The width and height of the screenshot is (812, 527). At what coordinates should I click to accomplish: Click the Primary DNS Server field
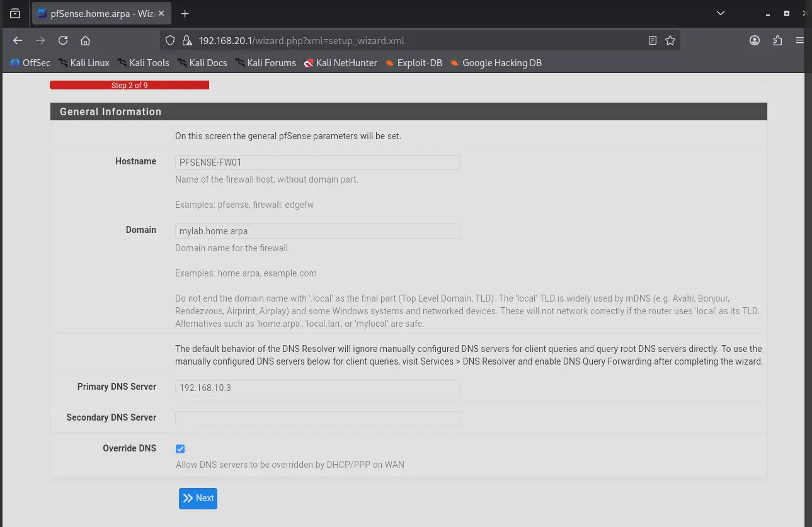pos(317,388)
